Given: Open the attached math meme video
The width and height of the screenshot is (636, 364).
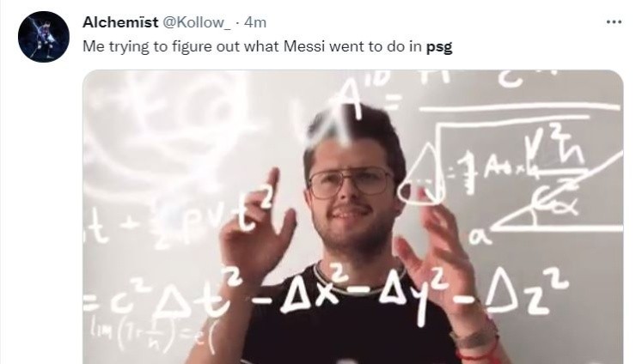Looking at the screenshot, I should tap(353, 217).
